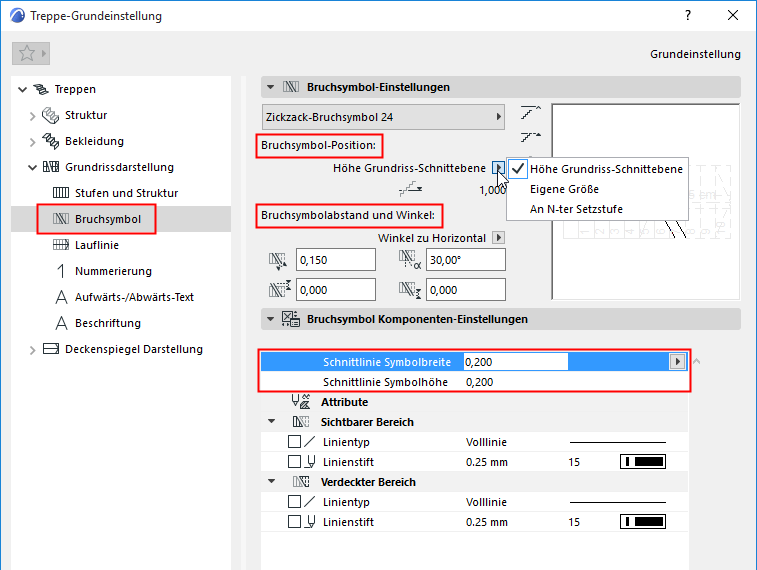Image resolution: width=757 pixels, height=570 pixels.
Task: Click the Nummerierung icon
Action: click(61, 271)
